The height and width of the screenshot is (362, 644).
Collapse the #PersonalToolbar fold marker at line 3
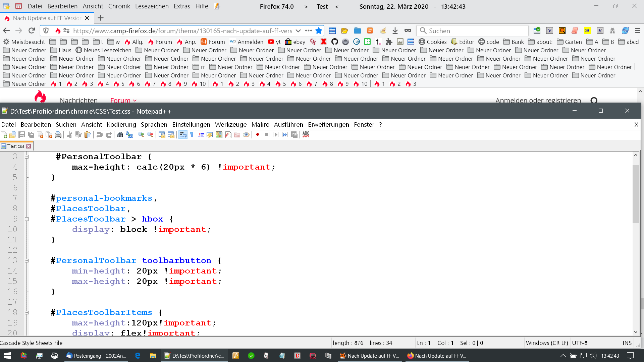coord(27,157)
